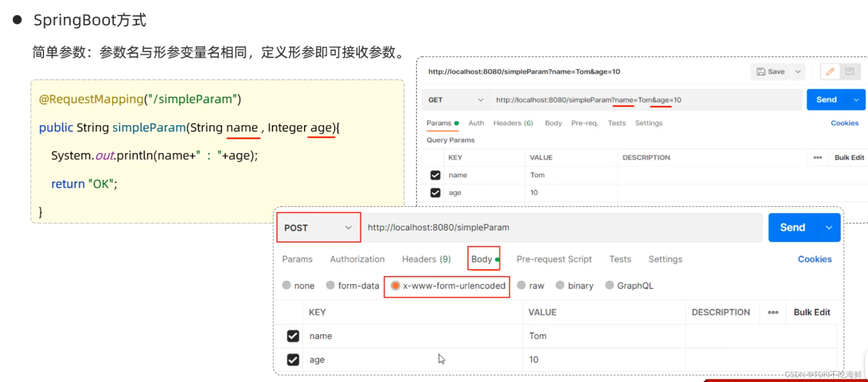
Task: Open the POST method dropdown
Action: coord(318,228)
